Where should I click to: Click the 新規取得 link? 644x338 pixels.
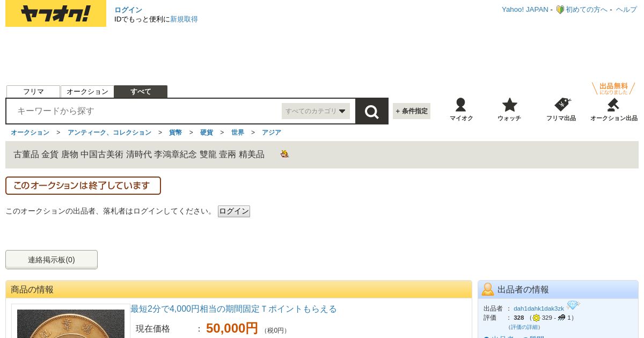pyautogui.click(x=184, y=19)
